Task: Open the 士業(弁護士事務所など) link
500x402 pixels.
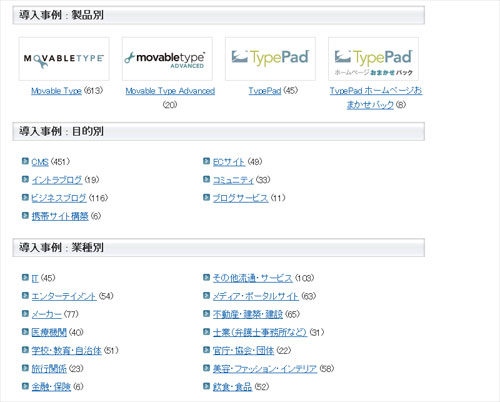Action: coord(260,332)
